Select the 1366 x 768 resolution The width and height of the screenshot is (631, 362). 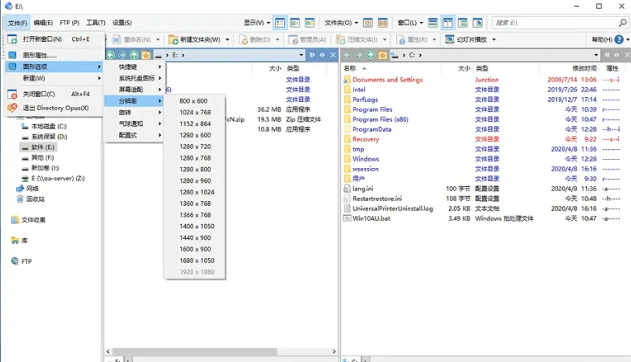[x=194, y=215]
